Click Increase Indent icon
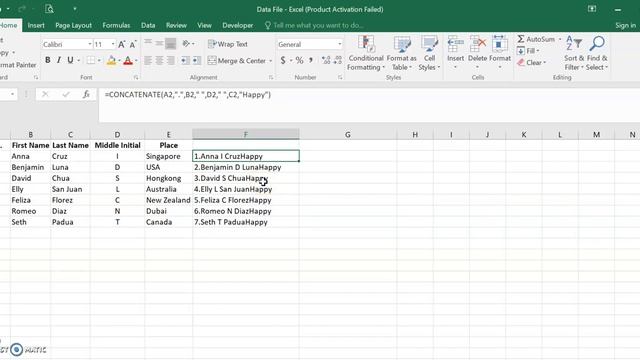 (197, 60)
